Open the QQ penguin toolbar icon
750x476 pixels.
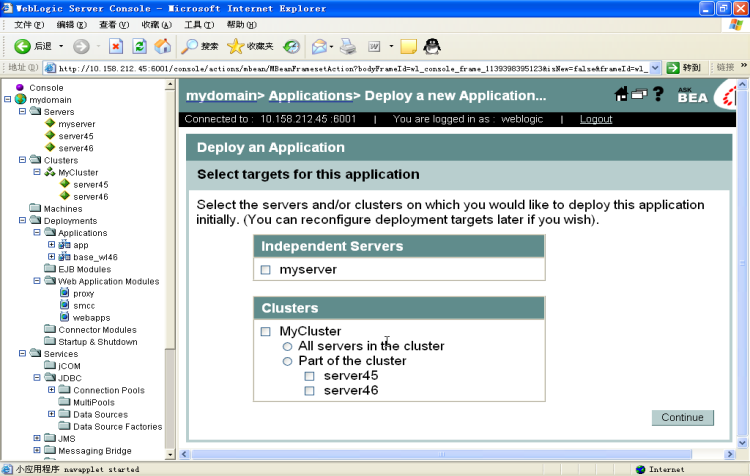(432, 46)
